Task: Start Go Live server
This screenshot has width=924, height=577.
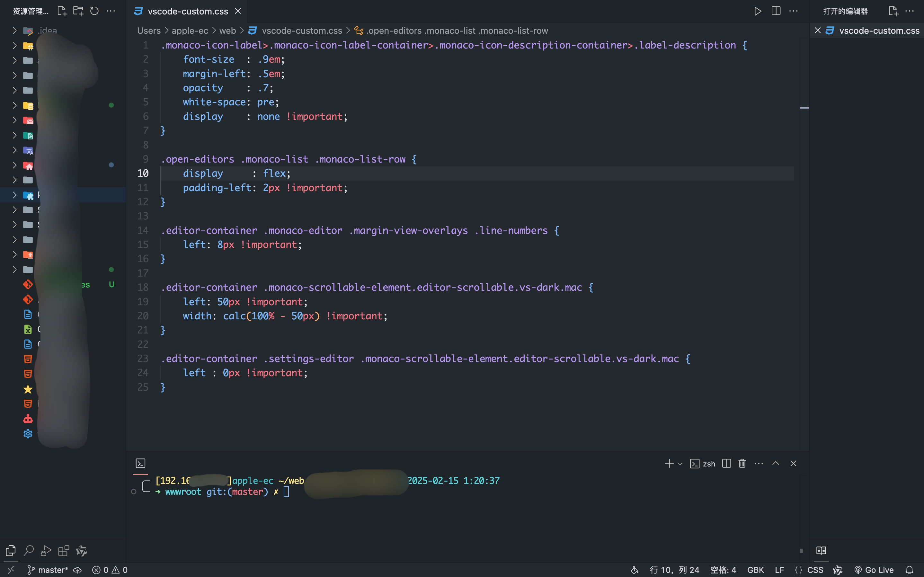Action: [874, 570]
